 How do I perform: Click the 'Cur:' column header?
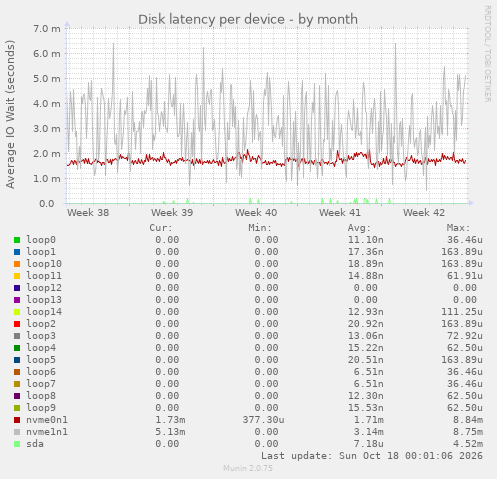click(161, 228)
